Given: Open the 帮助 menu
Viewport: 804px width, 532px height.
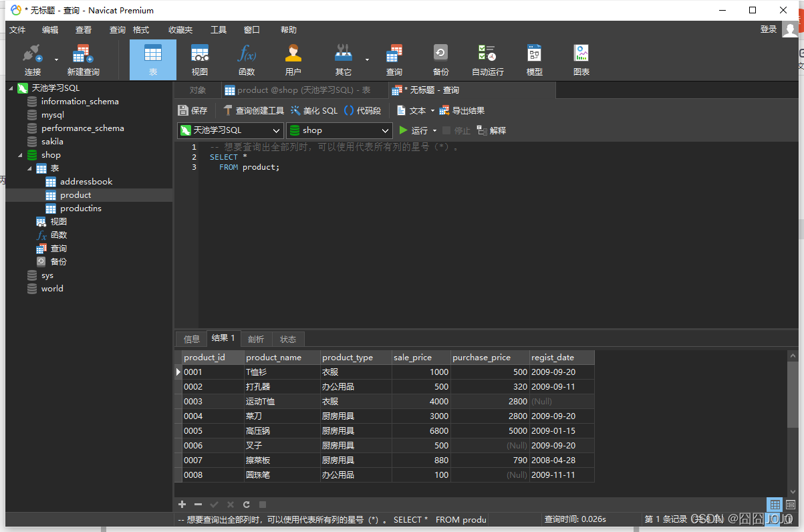Looking at the screenshot, I should [289, 30].
